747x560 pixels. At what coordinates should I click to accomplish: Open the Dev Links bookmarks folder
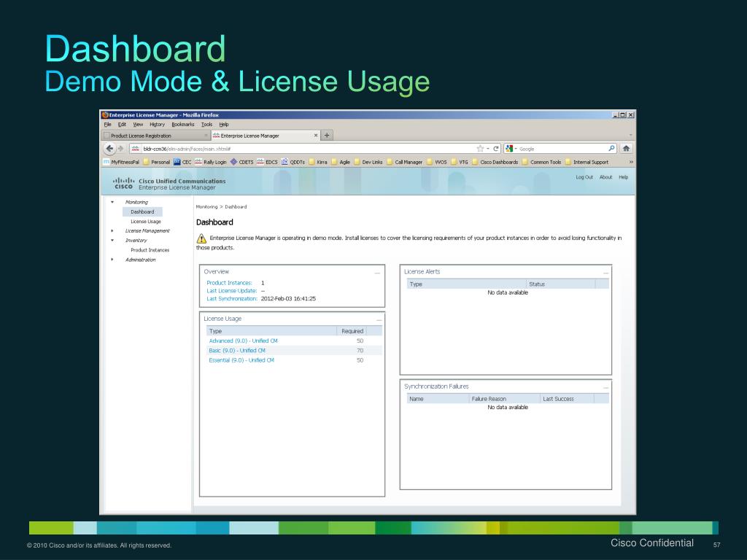tap(368, 162)
